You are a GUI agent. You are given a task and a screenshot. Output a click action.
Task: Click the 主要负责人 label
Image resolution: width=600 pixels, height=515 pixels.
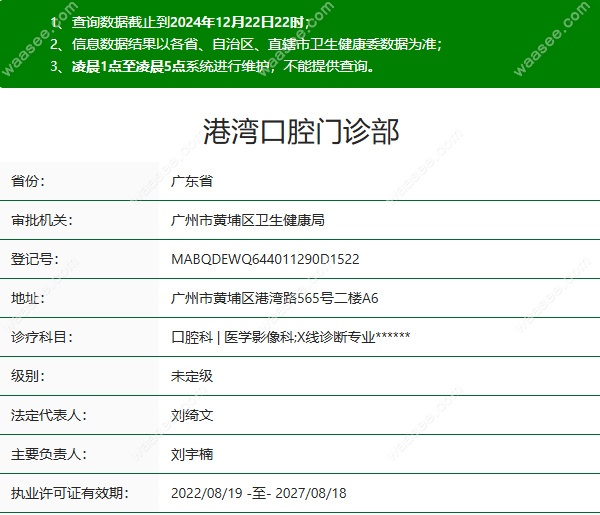[x=49, y=454]
